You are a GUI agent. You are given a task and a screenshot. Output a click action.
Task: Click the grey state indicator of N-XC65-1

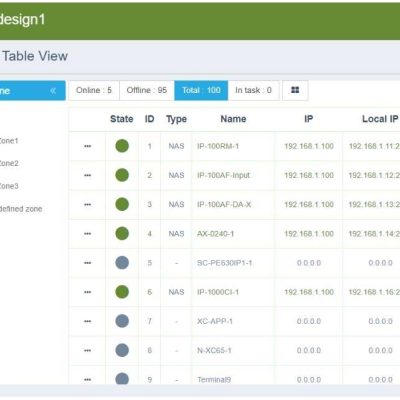tap(122, 350)
